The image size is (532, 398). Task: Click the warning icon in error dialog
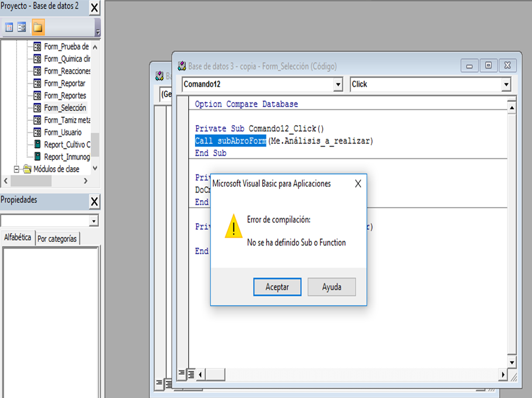point(233,227)
